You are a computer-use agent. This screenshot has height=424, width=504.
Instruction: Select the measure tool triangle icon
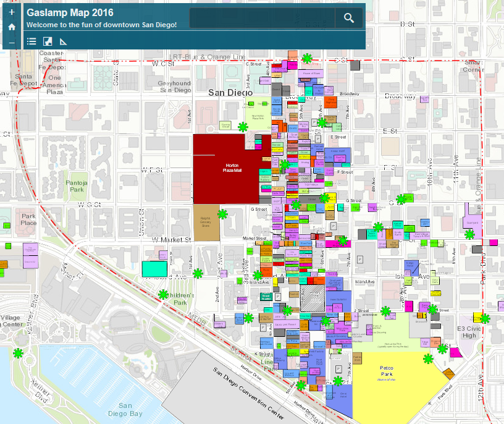63,41
